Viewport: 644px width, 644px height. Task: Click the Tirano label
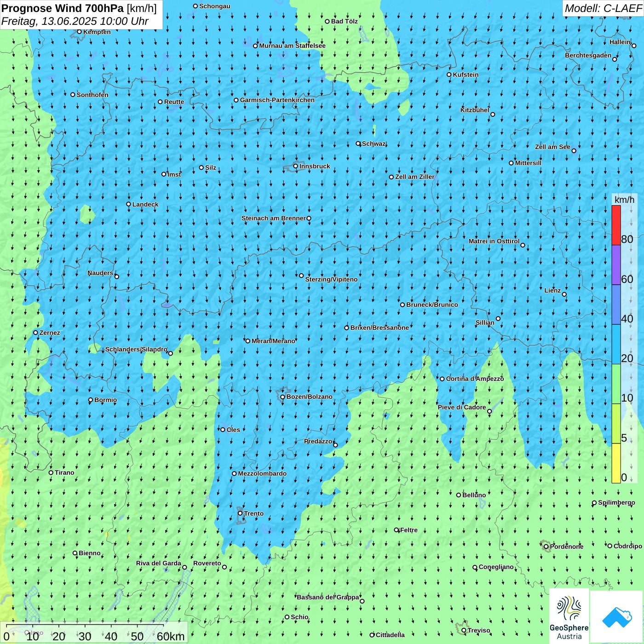click(x=64, y=472)
